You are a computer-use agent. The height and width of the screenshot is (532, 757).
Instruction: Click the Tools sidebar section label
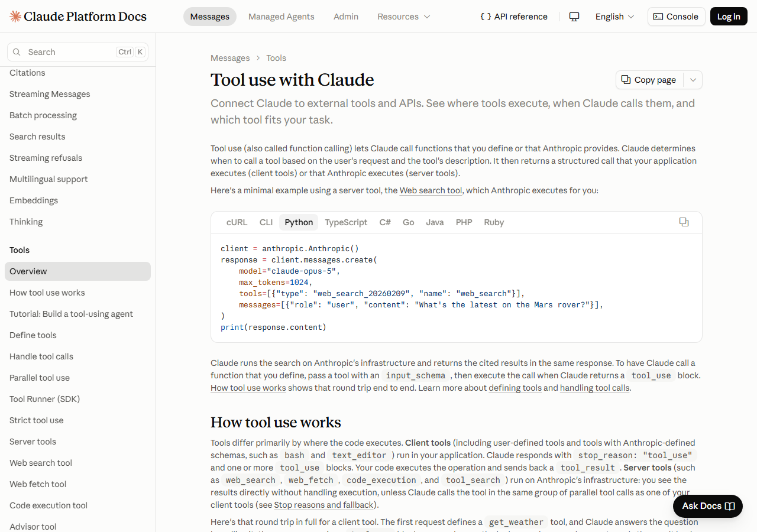pos(20,250)
